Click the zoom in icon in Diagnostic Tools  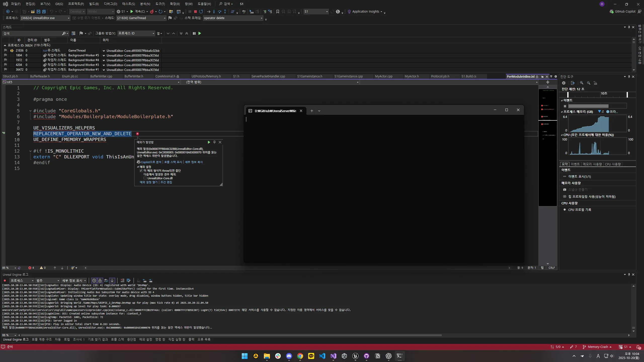coord(582,83)
